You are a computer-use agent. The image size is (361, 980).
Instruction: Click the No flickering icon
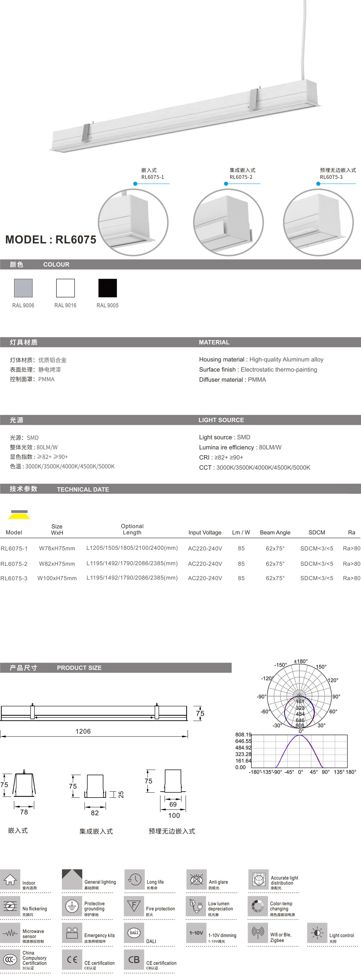10,907
